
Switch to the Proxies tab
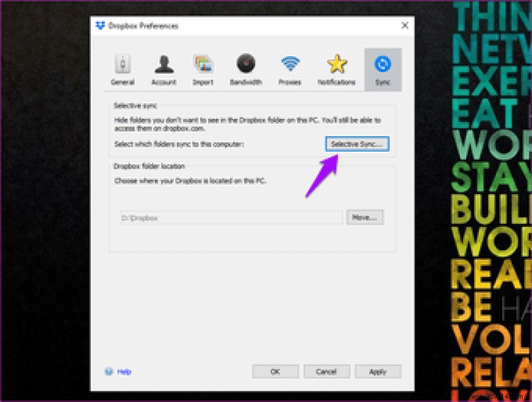[289, 68]
